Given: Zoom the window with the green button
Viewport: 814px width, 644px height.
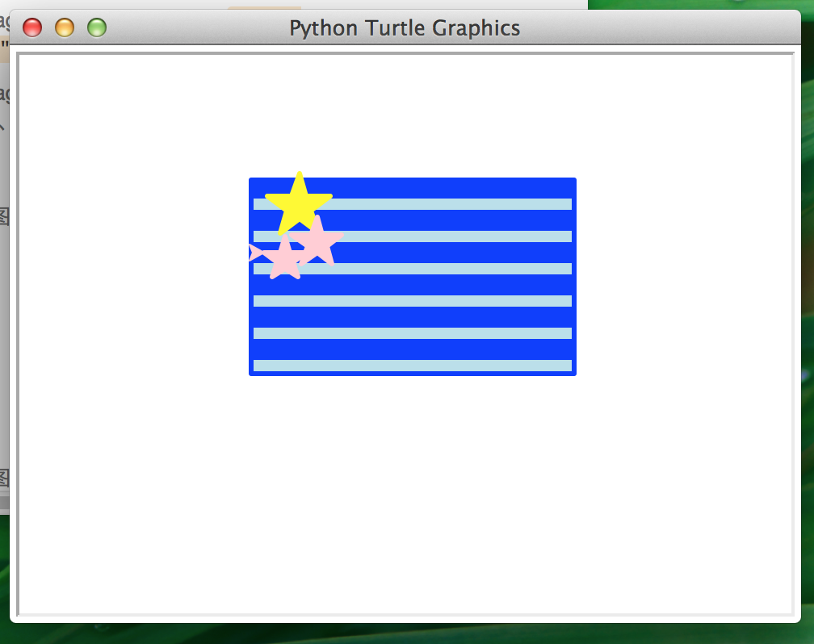Looking at the screenshot, I should click(x=97, y=28).
